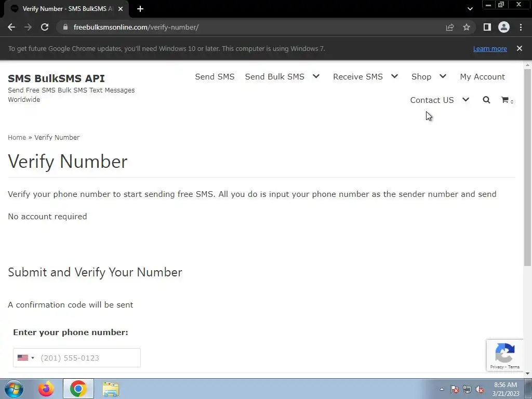Open the country flag code dropdown
This screenshot has width=532, height=399.
coord(26,357)
